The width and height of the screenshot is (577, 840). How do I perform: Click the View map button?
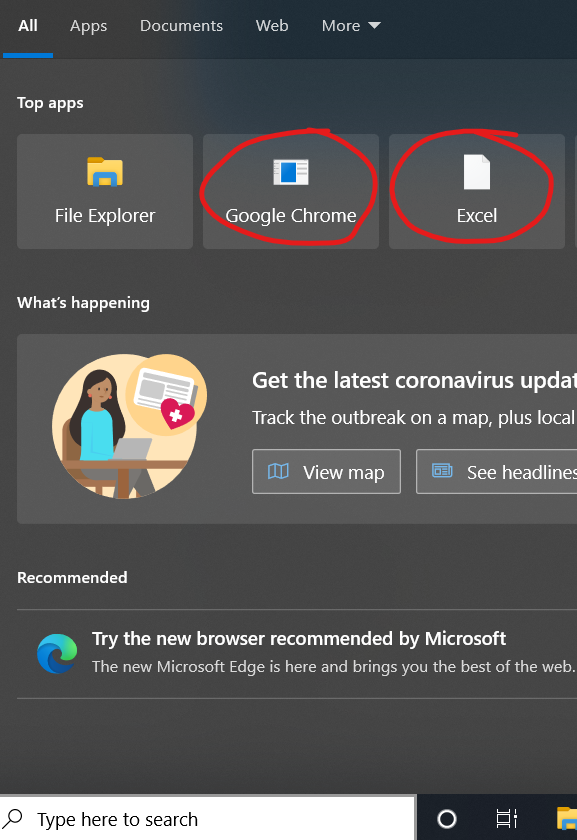(326, 471)
